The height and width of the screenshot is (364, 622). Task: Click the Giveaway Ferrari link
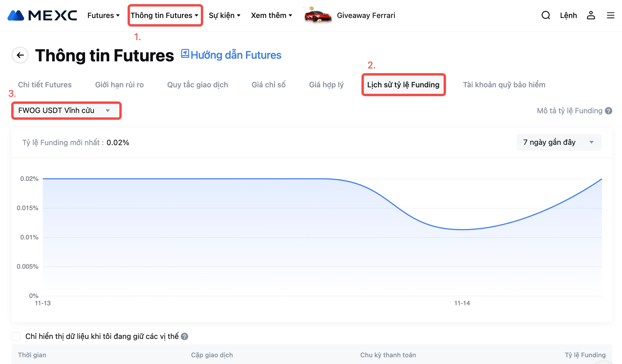(x=366, y=15)
